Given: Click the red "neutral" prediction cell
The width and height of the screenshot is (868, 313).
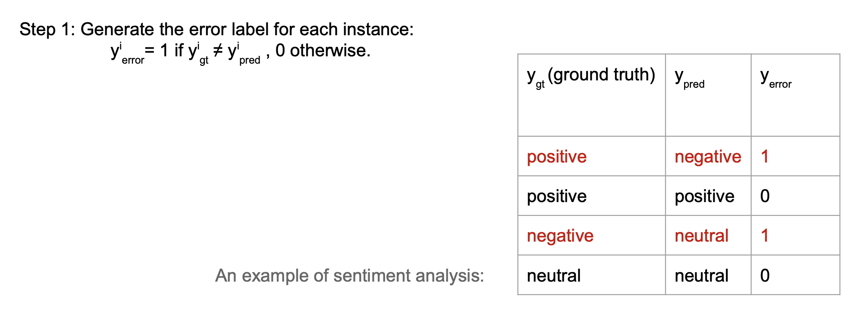Looking at the screenshot, I should 701,236.
